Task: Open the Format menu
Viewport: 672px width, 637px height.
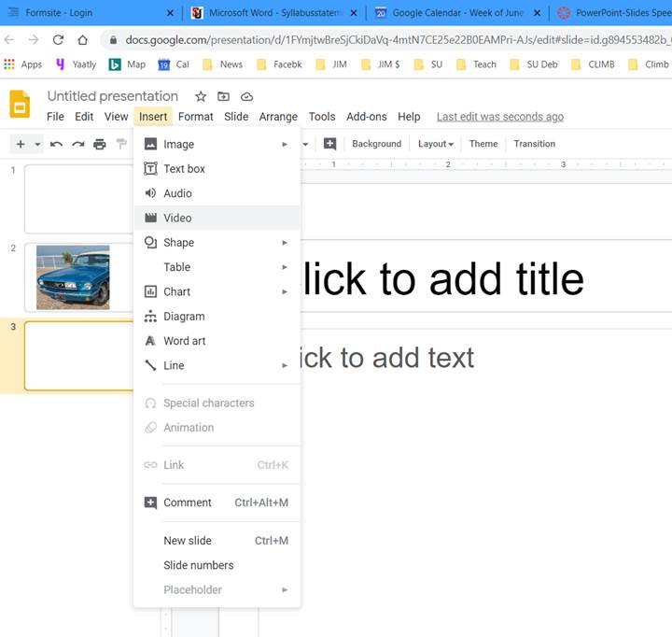Action: pos(196,117)
